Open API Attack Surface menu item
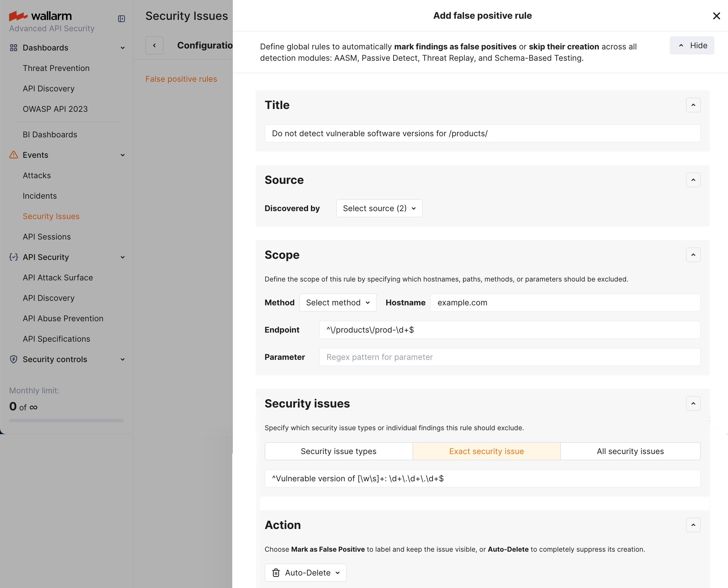728x588 pixels. pos(58,278)
